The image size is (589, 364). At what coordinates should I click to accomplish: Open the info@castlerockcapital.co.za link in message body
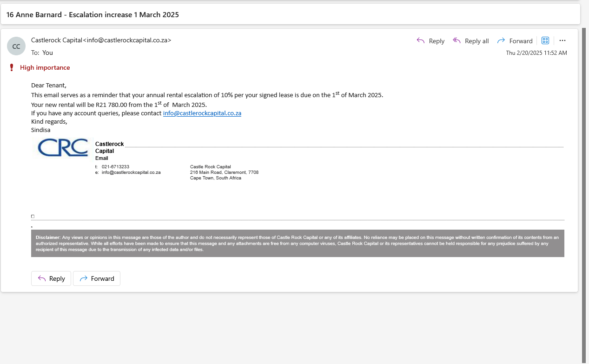tap(202, 113)
